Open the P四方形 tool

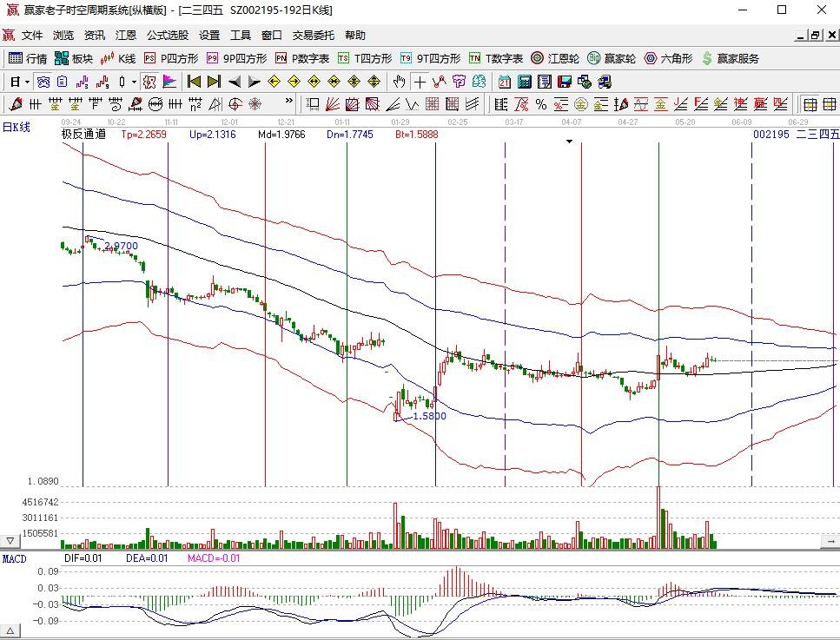click(x=171, y=58)
